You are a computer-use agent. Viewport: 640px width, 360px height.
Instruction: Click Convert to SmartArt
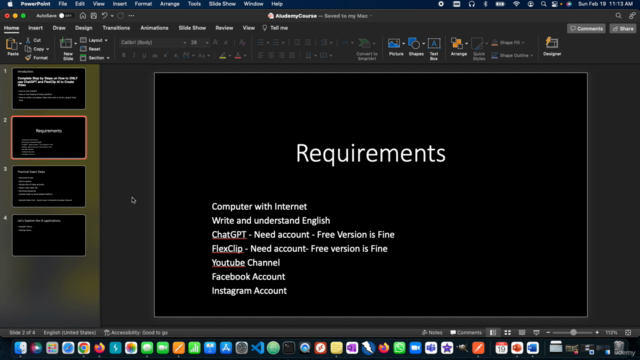pyautogui.click(x=367, y=49)
